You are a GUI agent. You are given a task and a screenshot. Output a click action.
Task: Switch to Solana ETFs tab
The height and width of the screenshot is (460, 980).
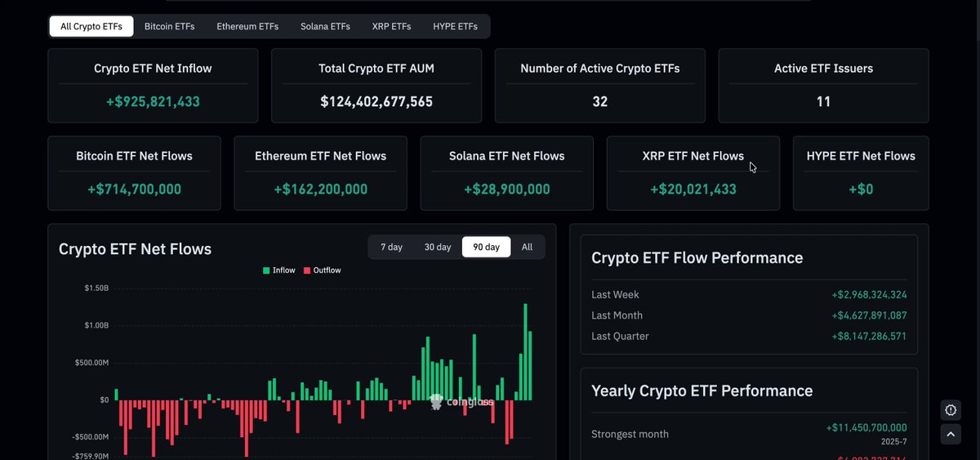(x=325, y=26)
